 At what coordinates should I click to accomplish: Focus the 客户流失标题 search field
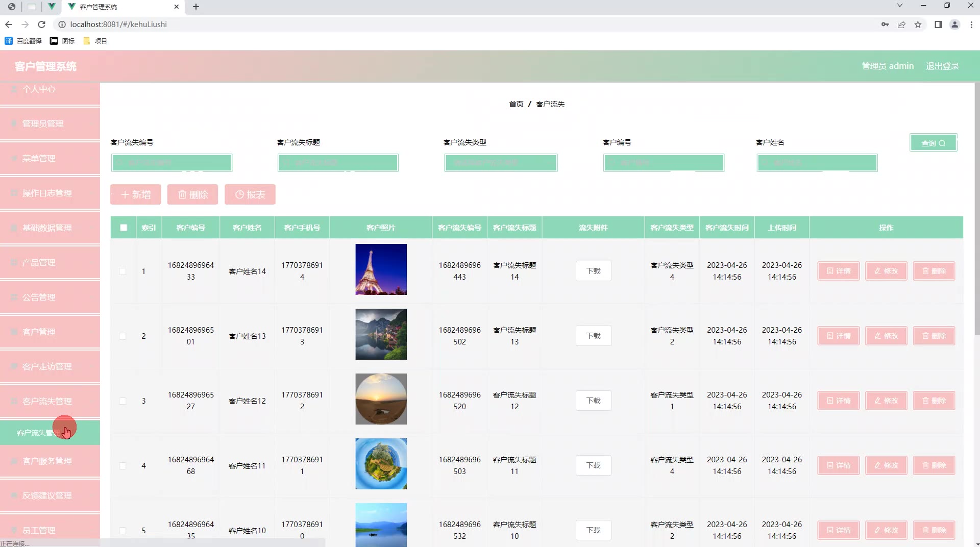[x=338, y=163]
